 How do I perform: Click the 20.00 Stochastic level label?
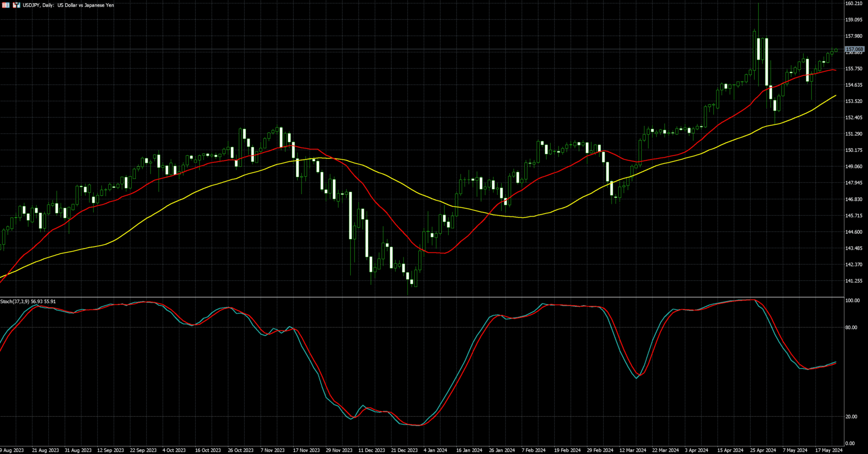[x=851, y=417]
